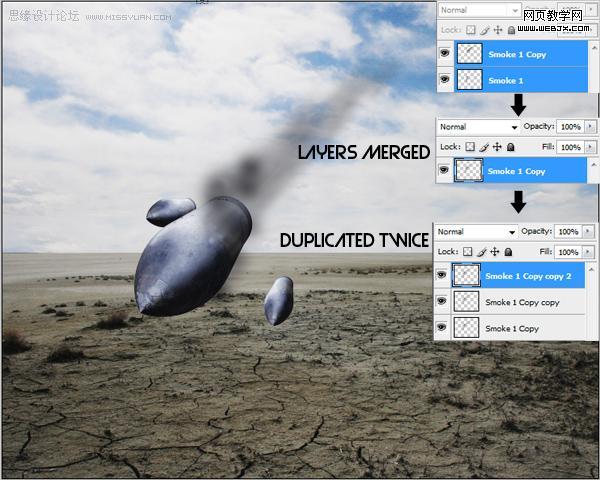Viewport: 600px width, 480px height.
Task: Click the Opacity field in middle panel
Action: coord(571,127)
